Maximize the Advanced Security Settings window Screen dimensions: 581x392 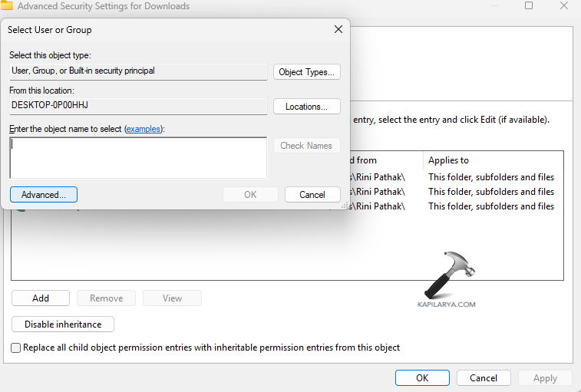pyautogui.click(x=529, y=5)
